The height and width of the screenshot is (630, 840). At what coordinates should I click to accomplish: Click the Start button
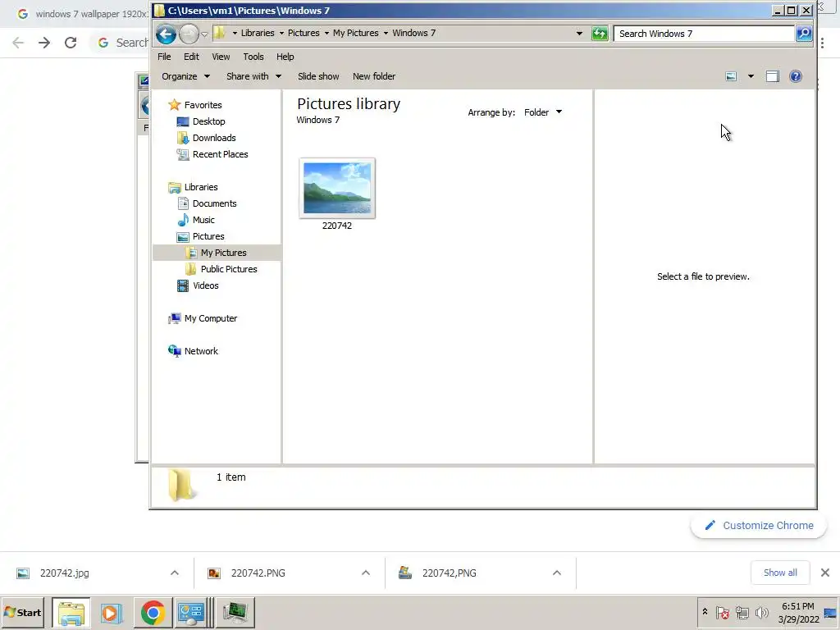(x=23, y=612)
